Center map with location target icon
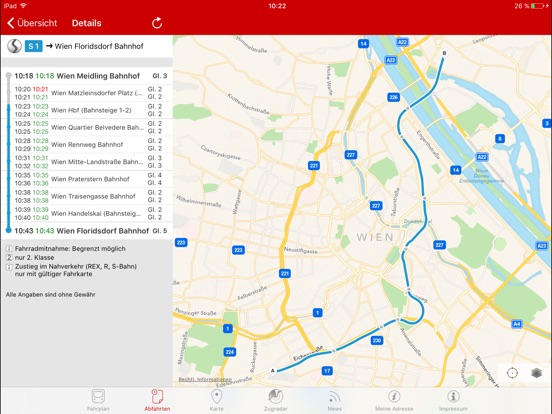552x414 pixels. 512,373
